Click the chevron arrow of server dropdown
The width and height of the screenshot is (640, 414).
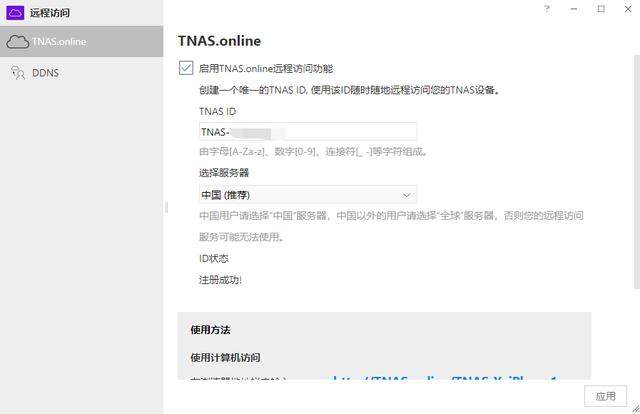pyautogui.click(x=407, y=195)
